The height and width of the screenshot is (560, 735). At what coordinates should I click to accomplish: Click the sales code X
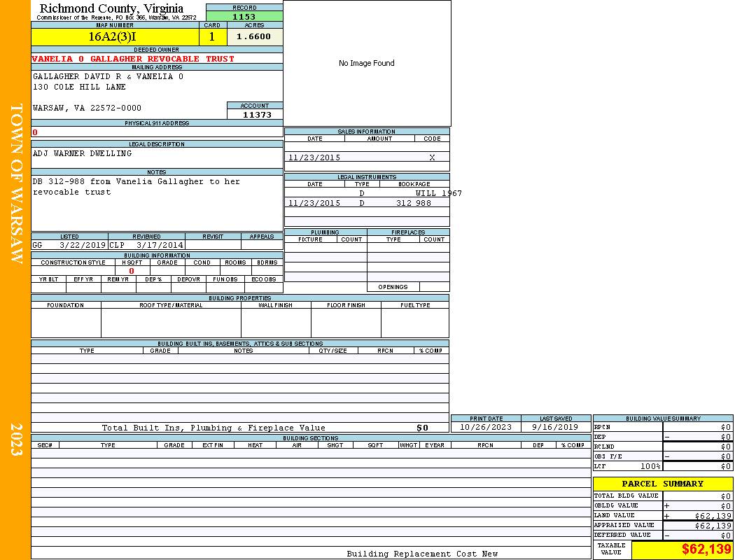tap(432, 158)
